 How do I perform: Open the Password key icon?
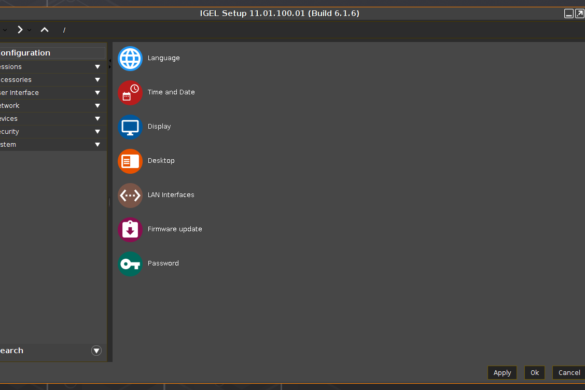[130, 264]
